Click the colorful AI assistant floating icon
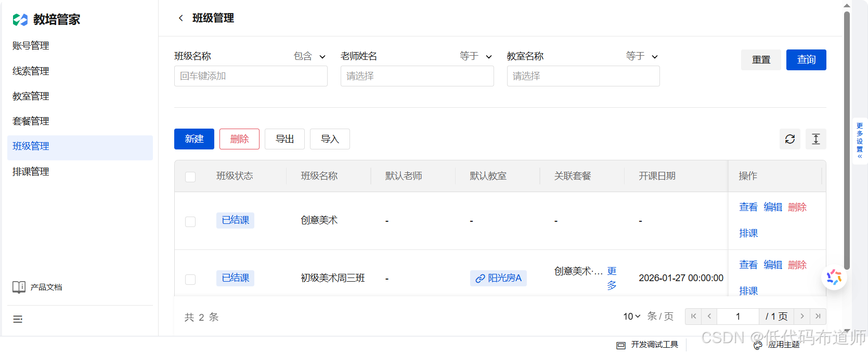 click(x=834, y=278)
